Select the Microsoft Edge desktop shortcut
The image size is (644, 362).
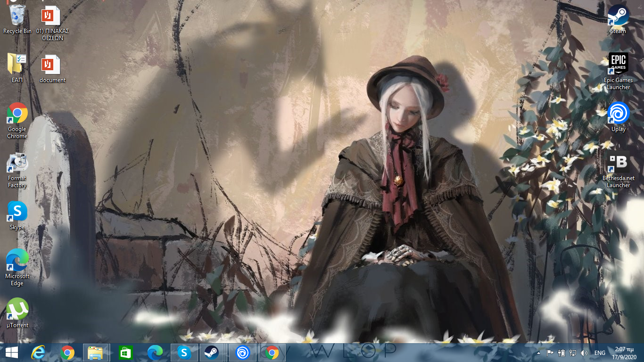(x=17, y=262)
